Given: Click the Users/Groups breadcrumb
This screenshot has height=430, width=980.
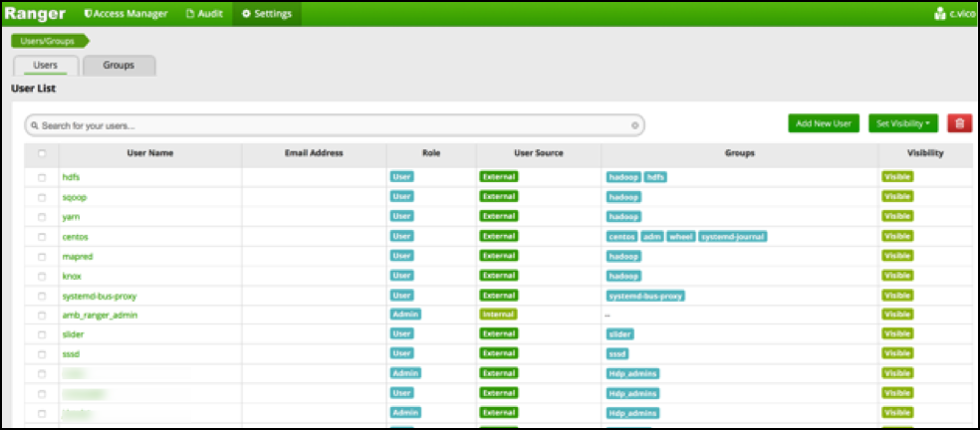Looking at the screenshot, I should [x=48, y=41].
